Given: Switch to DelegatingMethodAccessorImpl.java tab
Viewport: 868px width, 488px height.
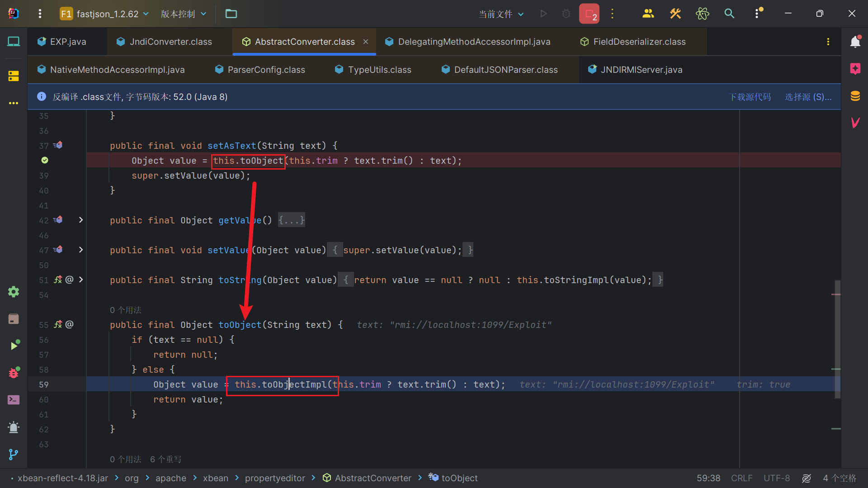Looking at the screenshot, I should [x=468, y=42].
